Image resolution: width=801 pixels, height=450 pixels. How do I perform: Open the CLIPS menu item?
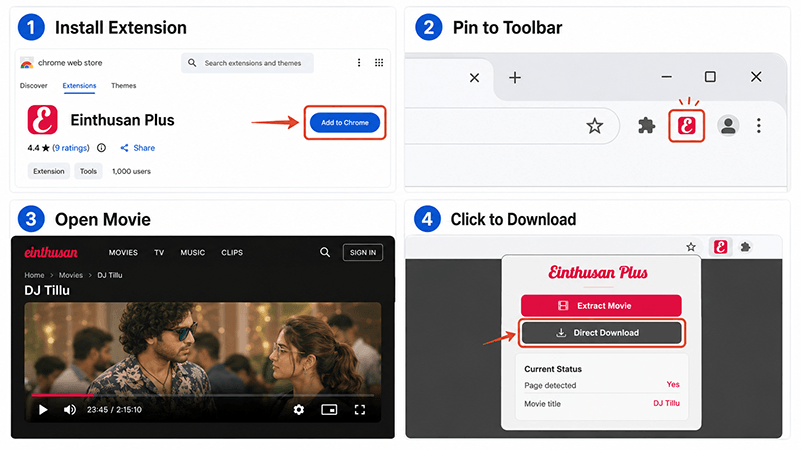coord(232,252)
